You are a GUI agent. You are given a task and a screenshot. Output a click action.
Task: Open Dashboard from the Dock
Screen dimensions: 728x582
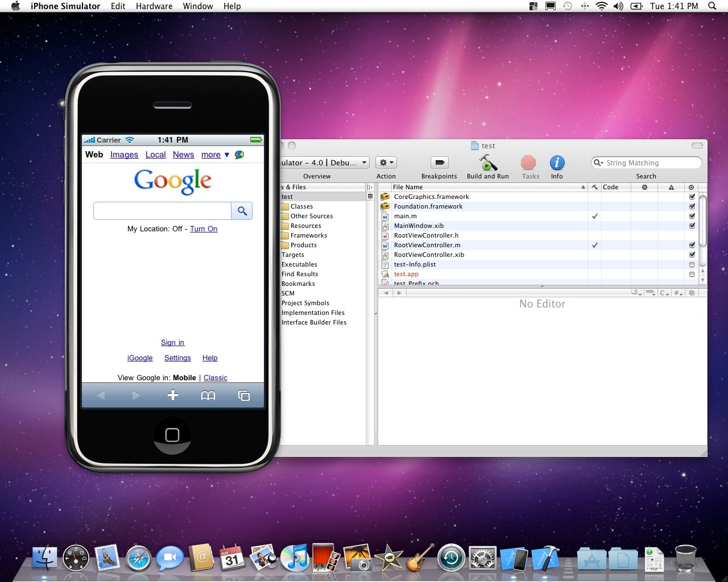point(76,558)
